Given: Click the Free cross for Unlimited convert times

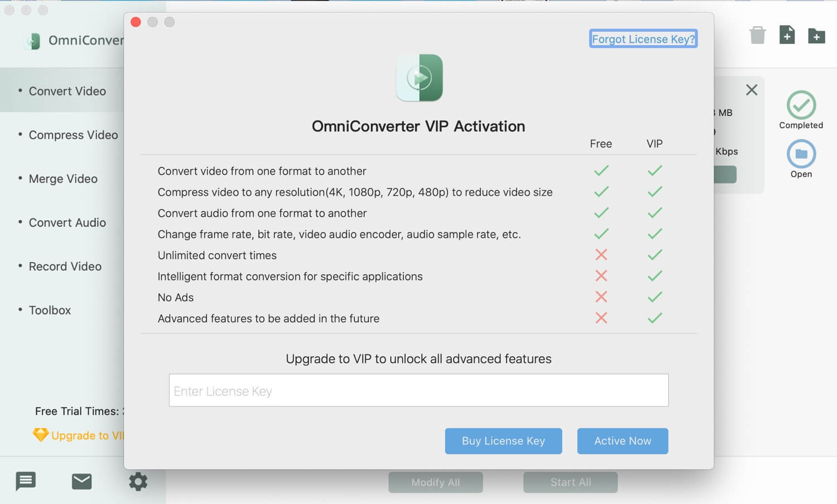Looking at the screenshot, I should (601, 255).
